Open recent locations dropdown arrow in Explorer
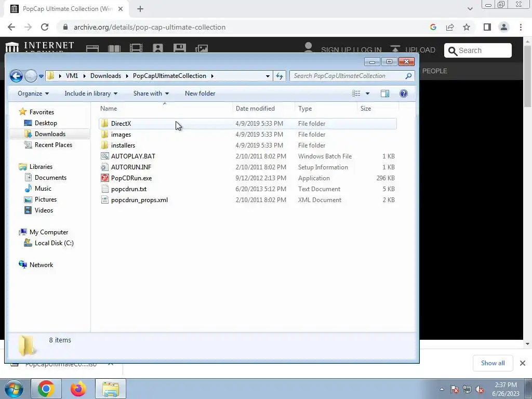The height and width of the screenshot is (399, 532). 41,76
